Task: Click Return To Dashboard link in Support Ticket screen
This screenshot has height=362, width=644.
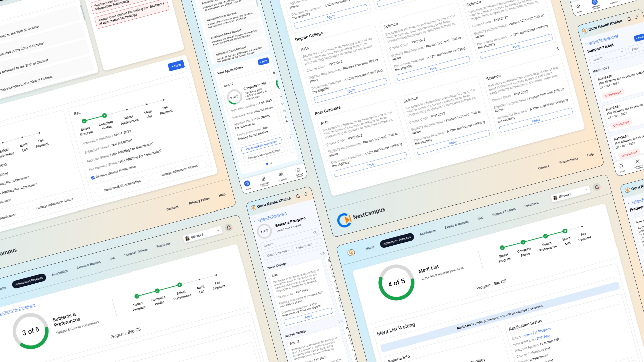Action: click(x=603, y=39)
